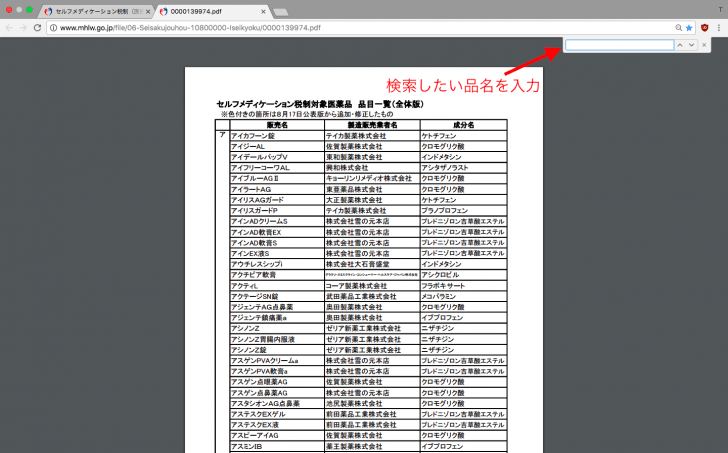Click product name アステスクEXゲル
Image resolution: width=728 pixels, height=453 pixels.
pyautogui.click(x=259, y=414)
